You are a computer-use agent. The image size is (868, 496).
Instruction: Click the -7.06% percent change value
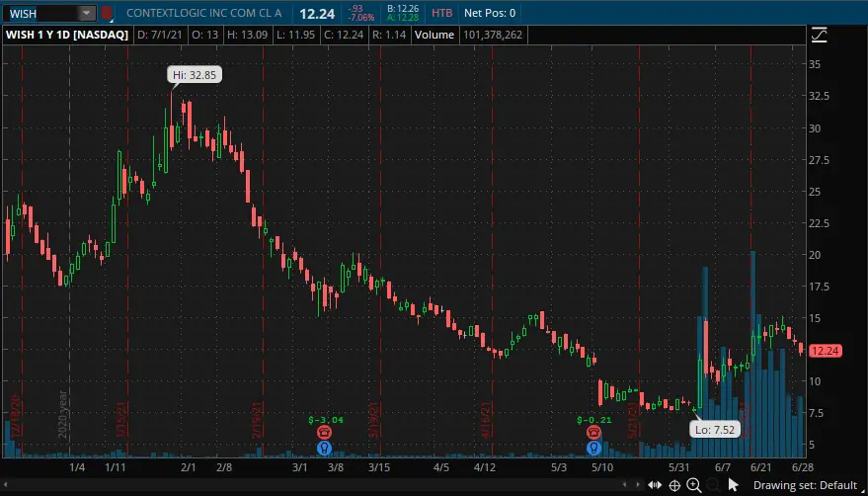point(361,18)
